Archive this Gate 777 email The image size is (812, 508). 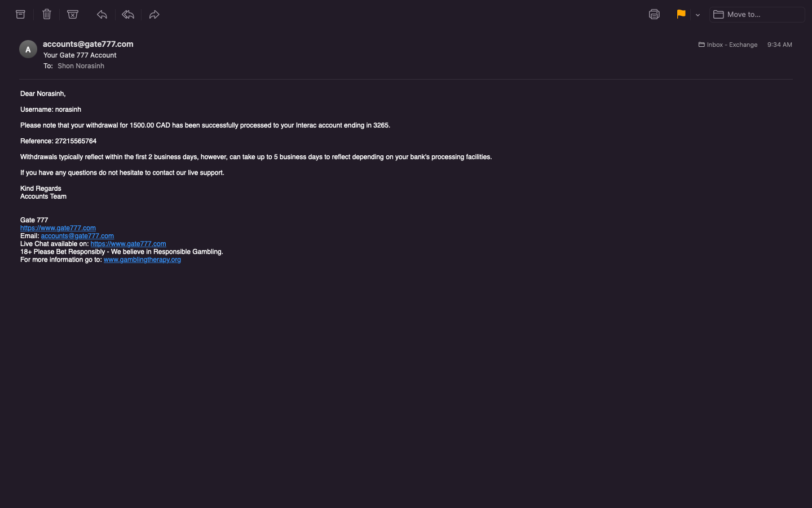pyautogui.click(x=21, y=15)
